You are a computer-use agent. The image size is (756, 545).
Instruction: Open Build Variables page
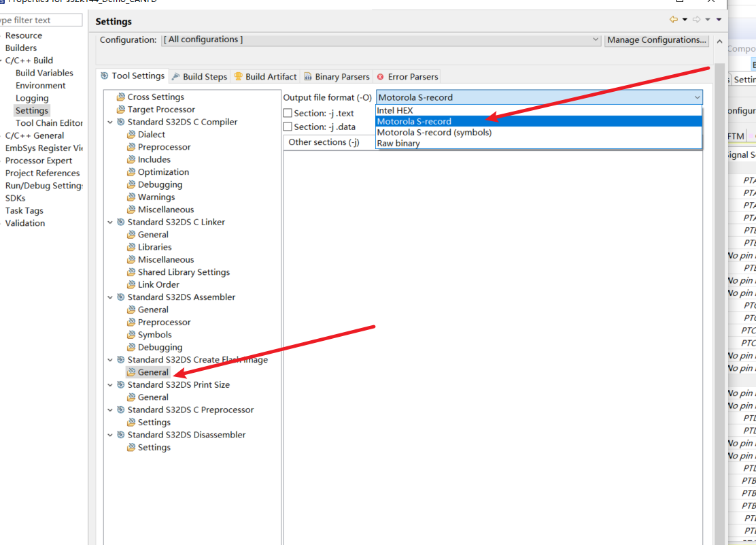(44, 73)
